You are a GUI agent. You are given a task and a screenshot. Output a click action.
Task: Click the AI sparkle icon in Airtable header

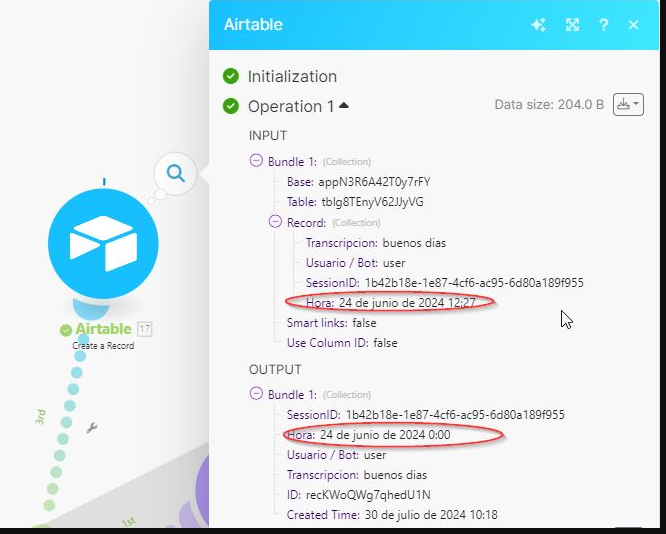click(x=539, y=25)
